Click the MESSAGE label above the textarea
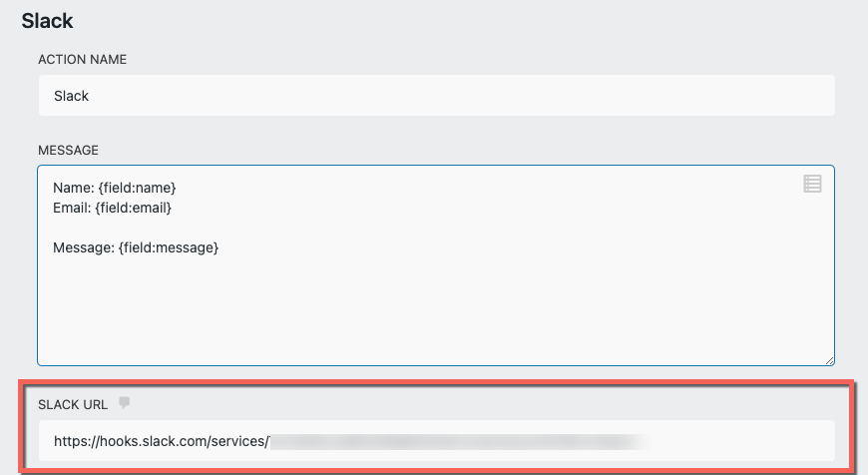Screen dimensions: 868x475 pyautogui.click(x=68, y=150)
